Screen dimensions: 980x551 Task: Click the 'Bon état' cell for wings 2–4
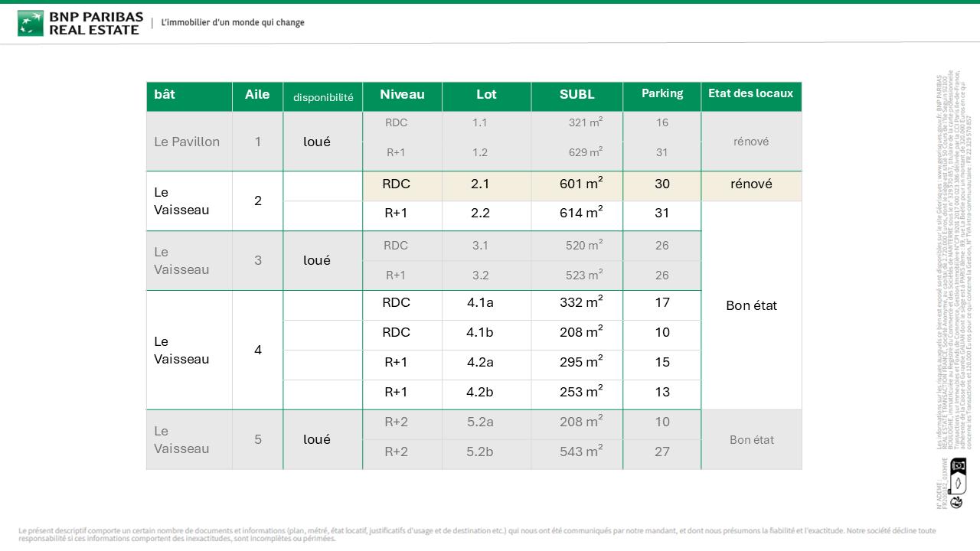tap(751, 305)
